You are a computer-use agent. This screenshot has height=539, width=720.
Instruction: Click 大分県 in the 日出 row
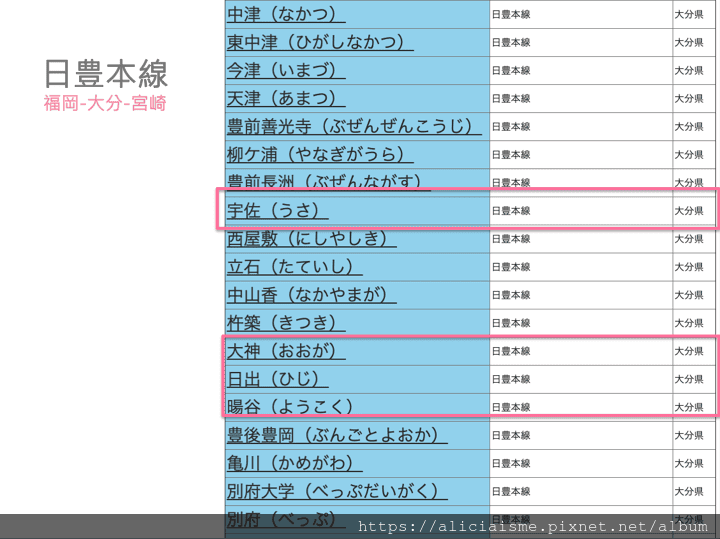(x=689, y=379)
